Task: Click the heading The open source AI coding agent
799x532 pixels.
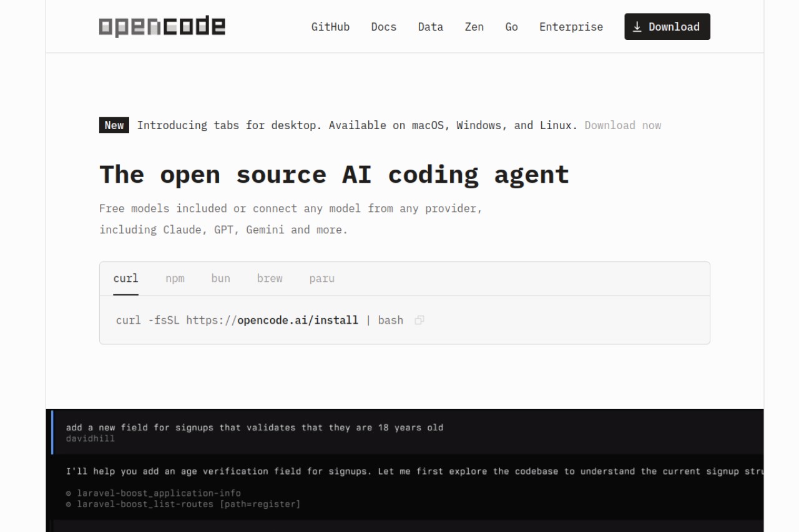Action: [x=334, y=174]
